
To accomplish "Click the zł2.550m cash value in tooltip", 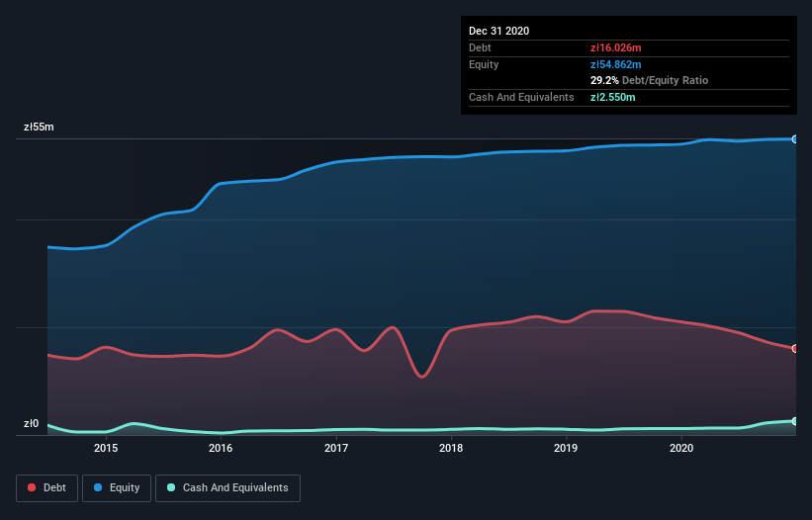I will [x=612, y=97].
